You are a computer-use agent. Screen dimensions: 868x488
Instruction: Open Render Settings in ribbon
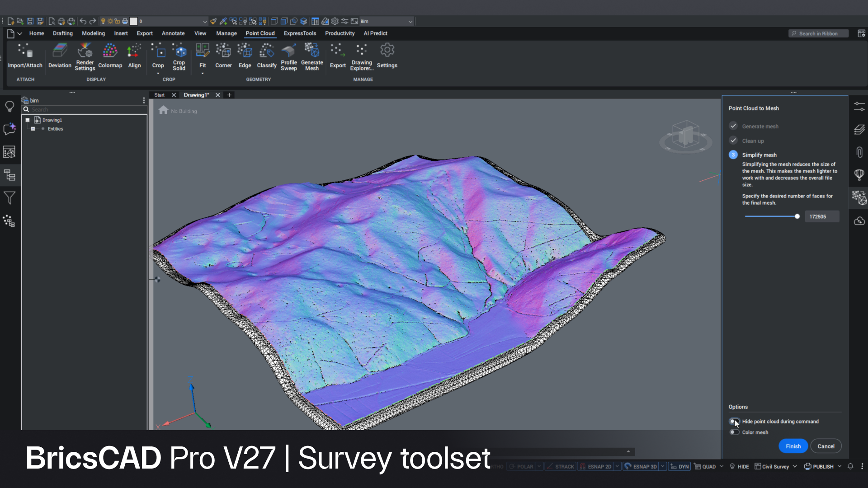(x=85, y=57)
